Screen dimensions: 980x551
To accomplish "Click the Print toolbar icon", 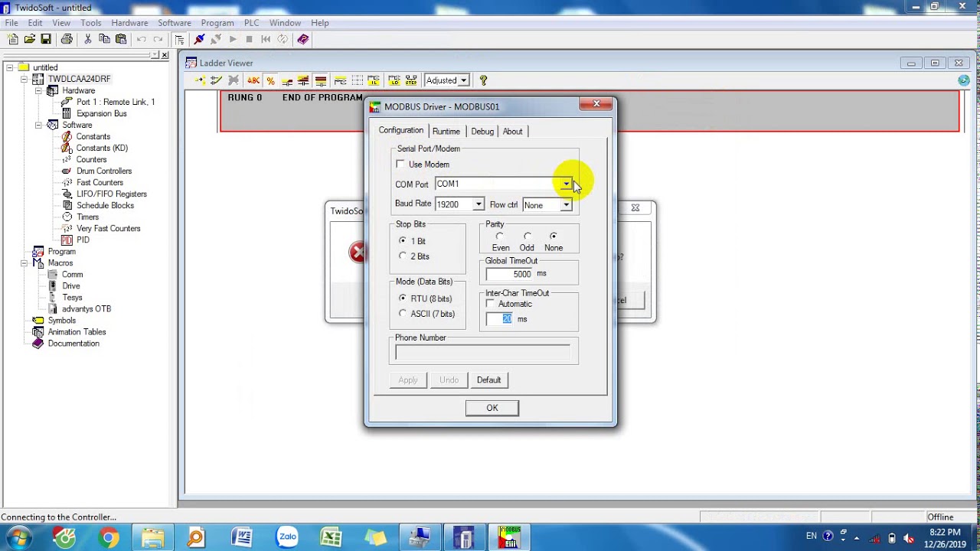I will 67,39.
